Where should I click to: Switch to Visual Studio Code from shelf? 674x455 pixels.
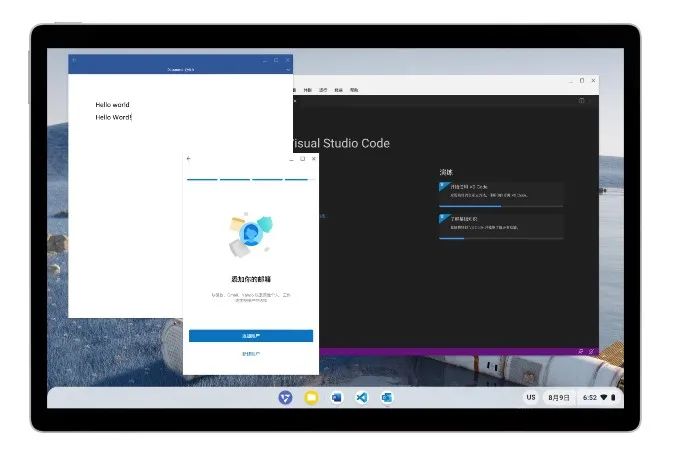click(x=362, y=397)
